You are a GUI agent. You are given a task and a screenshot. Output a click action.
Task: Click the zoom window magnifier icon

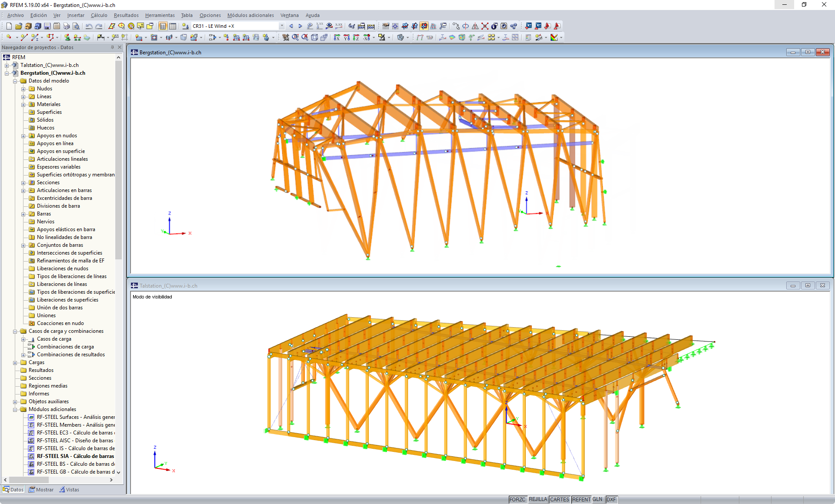pos(295,37)
